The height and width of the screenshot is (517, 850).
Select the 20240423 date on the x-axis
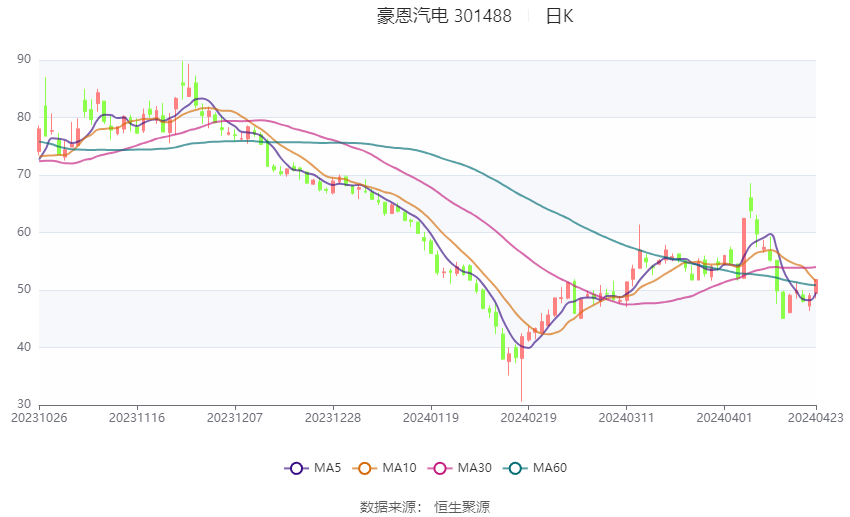click(816, 416)
